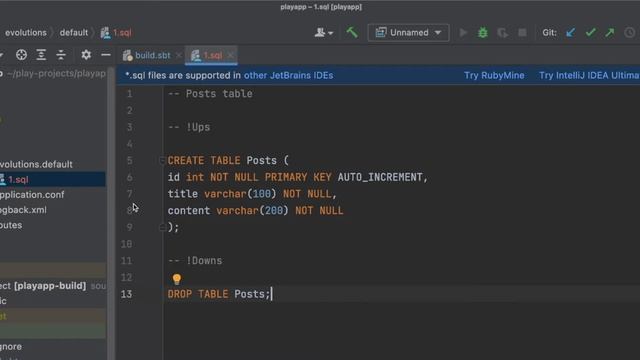The height and width of the screenshot is (360, 640).
Task: Open the Unnamed run configuration dropdown
Action: (x=408, y=33)
